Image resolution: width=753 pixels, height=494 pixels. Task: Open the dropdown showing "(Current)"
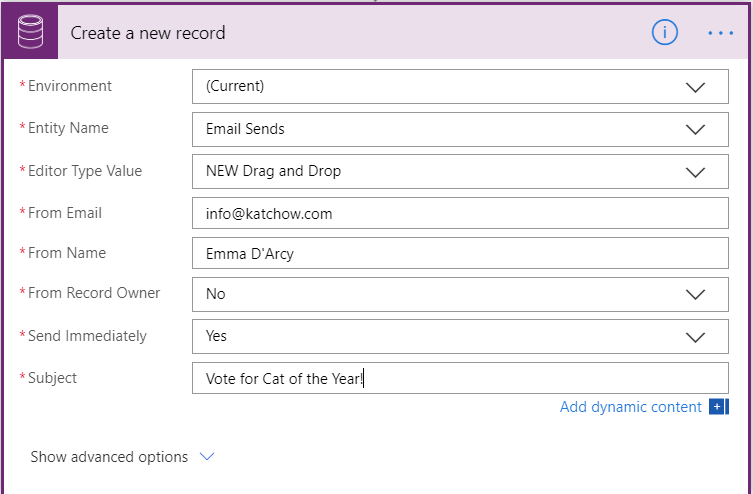pyautogui.click(x=440, y=87)
